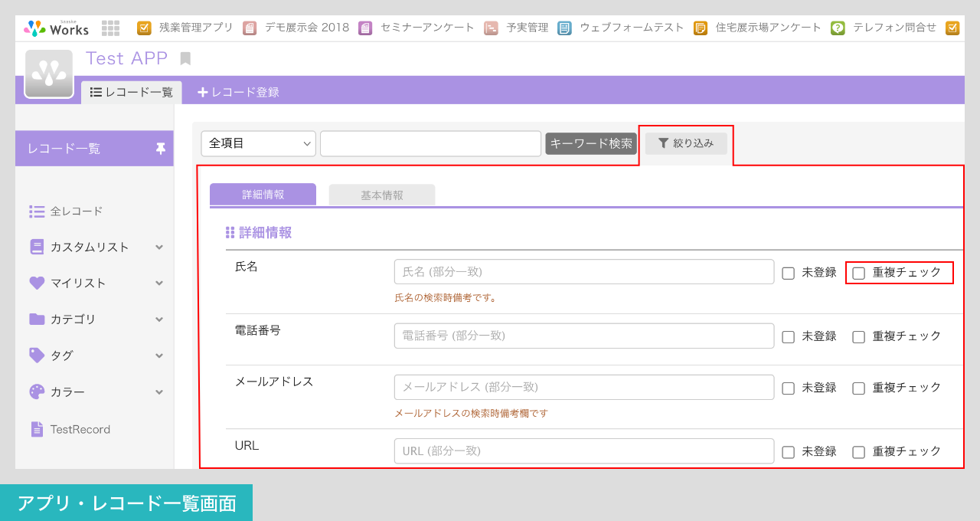This screenshot has width=980, height=521.
Task: Click the pin icon on レコード一覧
Action: click(x=160, y=149)
